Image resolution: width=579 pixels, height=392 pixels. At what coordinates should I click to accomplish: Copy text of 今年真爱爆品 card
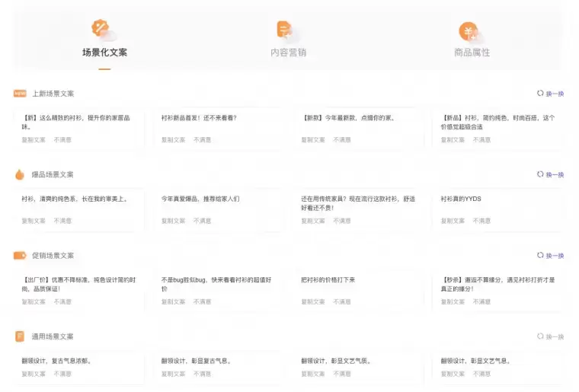[173, 221]
